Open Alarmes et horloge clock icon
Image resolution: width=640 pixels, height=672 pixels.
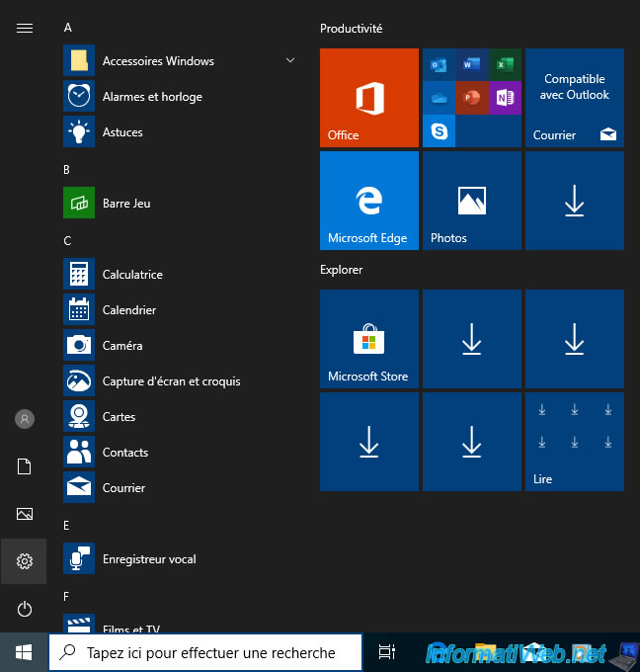tap(79, 96)
